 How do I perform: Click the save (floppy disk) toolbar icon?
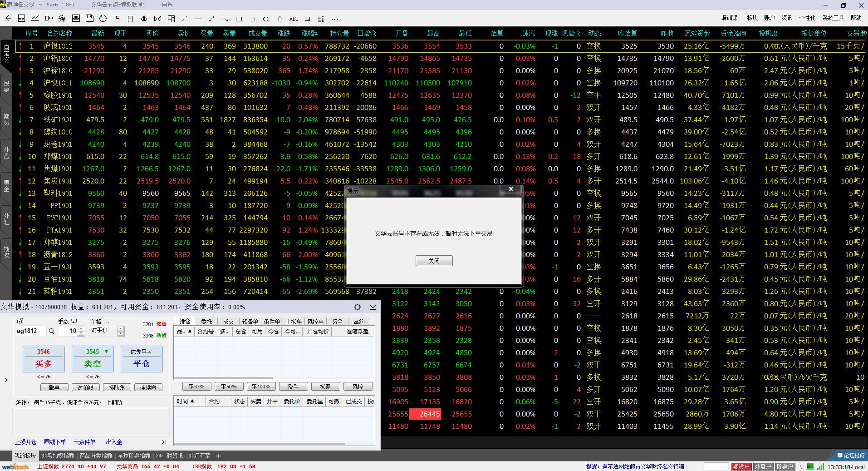tap(89, 19)
